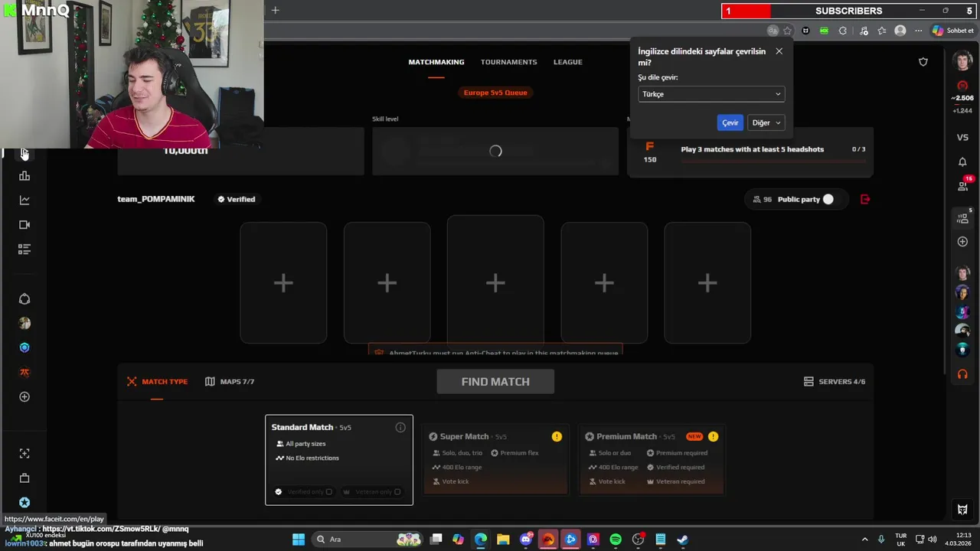The width and height of the screenshot is (980, 551).
Task: Open the notifications bell in right sidebar
Action: 962,162
